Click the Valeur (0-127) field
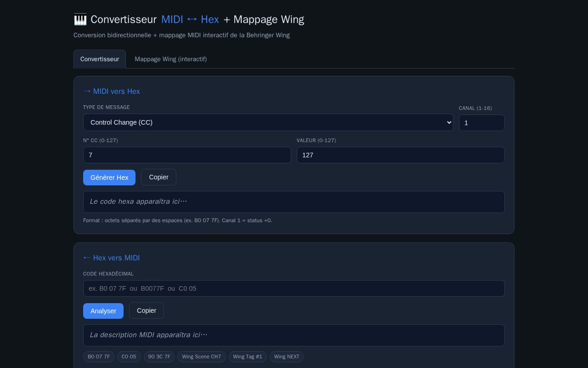588x368 pixels. [x=401, y=155]
